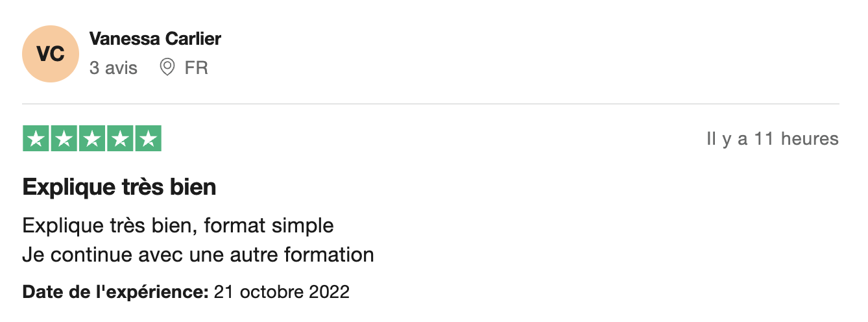Screen dimensions: 868x322
Task: Click the "3 avis" review count
Action: [114, 68]
